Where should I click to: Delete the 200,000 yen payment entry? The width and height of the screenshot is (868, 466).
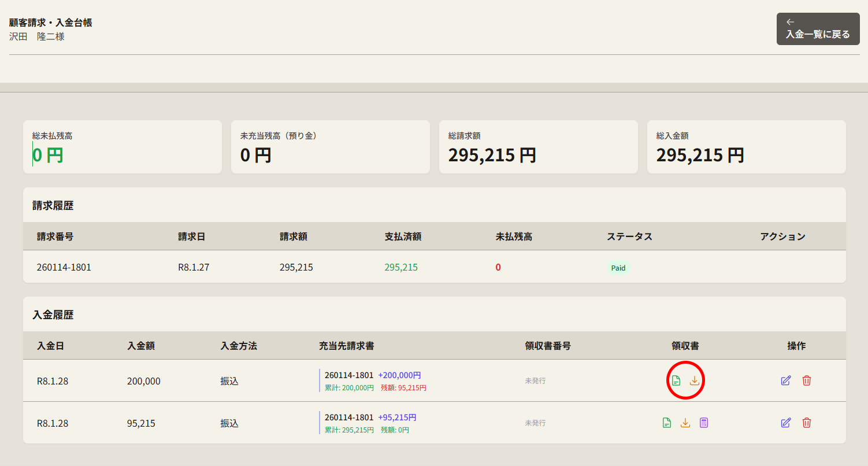[x=807, y=380]
